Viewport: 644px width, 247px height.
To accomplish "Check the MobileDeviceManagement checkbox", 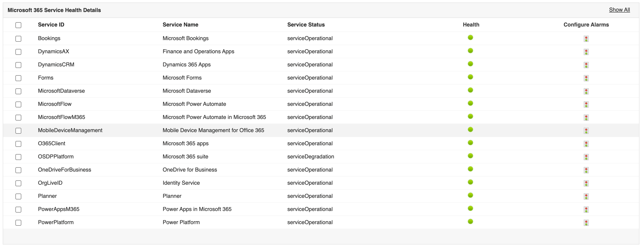I will point(18,131).
